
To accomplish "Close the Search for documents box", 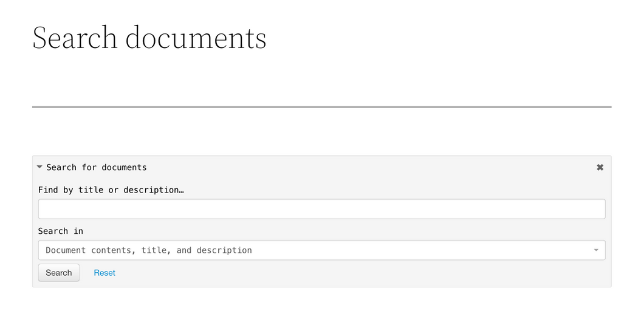I will (600, 167).
